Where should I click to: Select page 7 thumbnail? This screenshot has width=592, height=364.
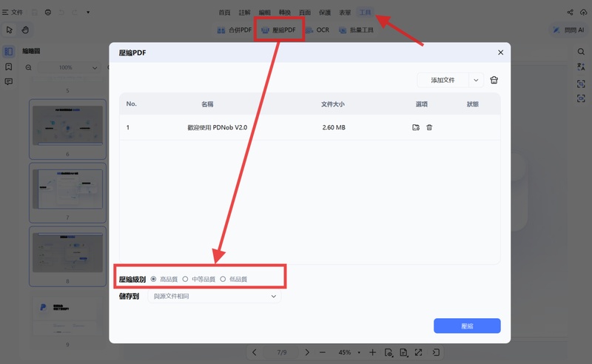click(67, 192)
